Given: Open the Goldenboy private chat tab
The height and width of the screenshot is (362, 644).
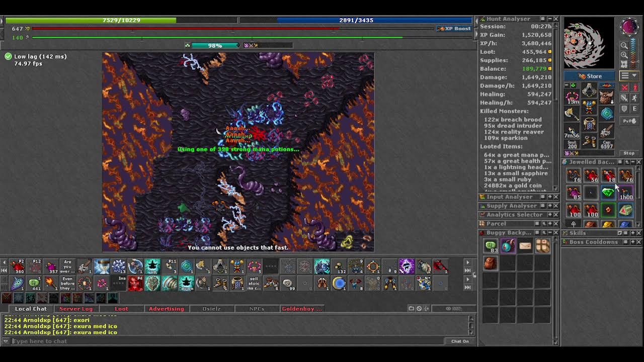Looking at the screenshot, I should pos(302,309).
